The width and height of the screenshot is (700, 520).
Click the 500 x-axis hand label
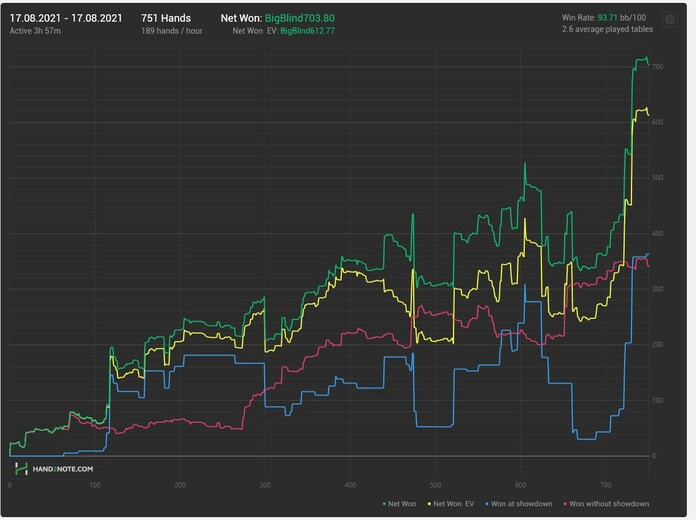(x=435, y=485)
